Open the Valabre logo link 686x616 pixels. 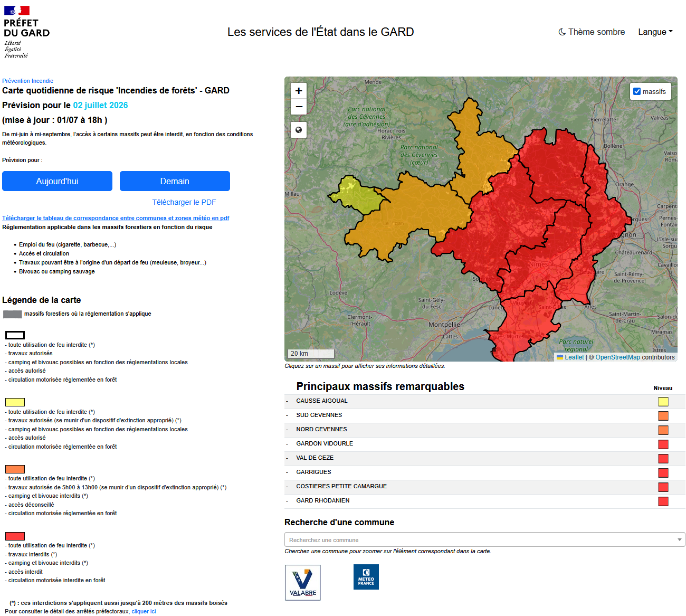[x=303, y=582]
